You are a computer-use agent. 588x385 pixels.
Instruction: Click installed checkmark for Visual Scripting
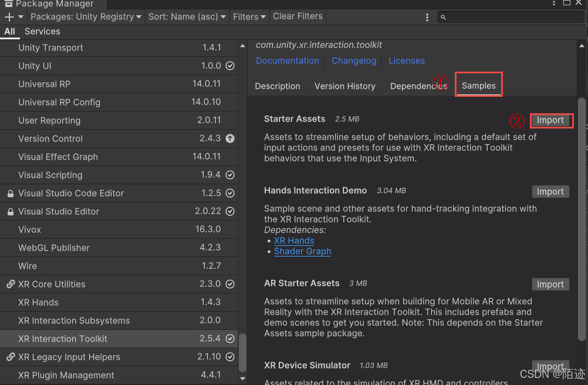click(x=230, y=175)
